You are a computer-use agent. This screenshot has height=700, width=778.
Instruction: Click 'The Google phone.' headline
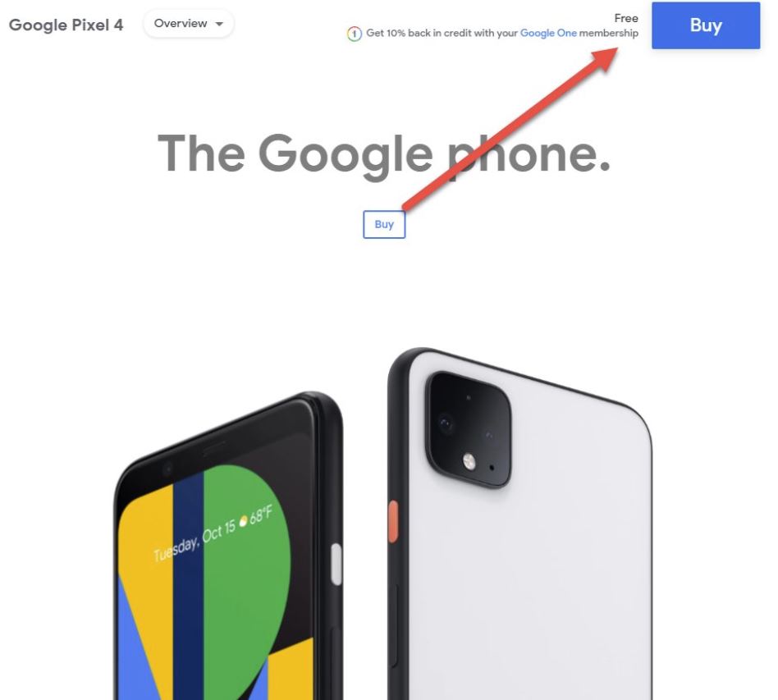383,153
